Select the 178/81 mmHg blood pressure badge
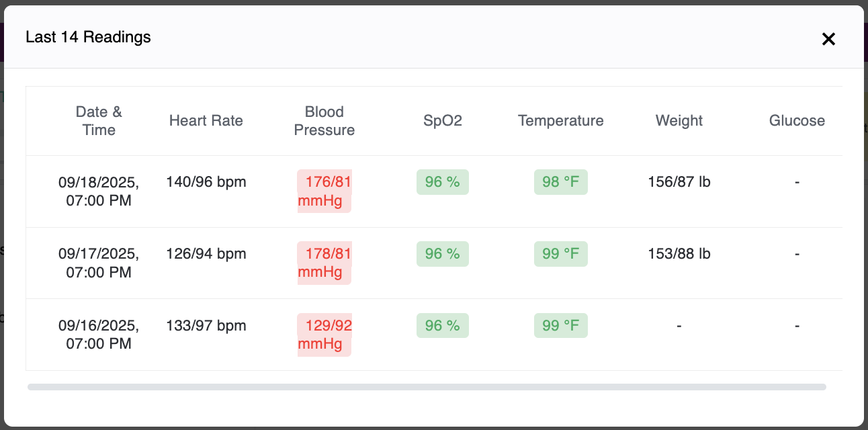Image resolution: width=868 pixels, height=430 pixels. 324,263
